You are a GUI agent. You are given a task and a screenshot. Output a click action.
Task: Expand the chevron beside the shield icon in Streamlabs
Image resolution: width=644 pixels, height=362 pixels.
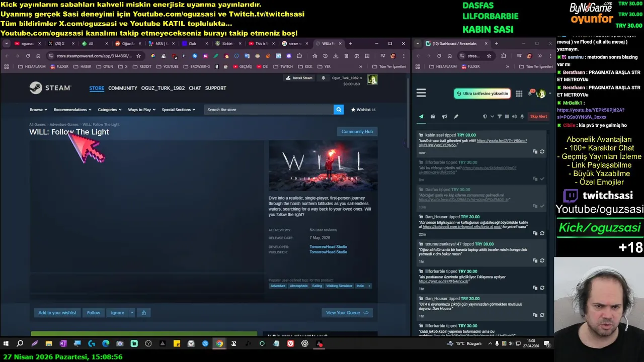(492, 117)
